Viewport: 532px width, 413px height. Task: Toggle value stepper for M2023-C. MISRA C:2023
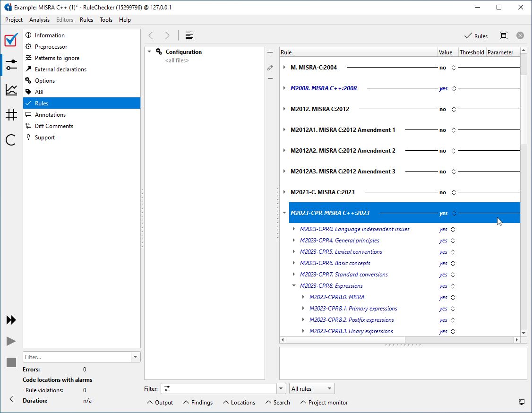click(x=454, y=192)
